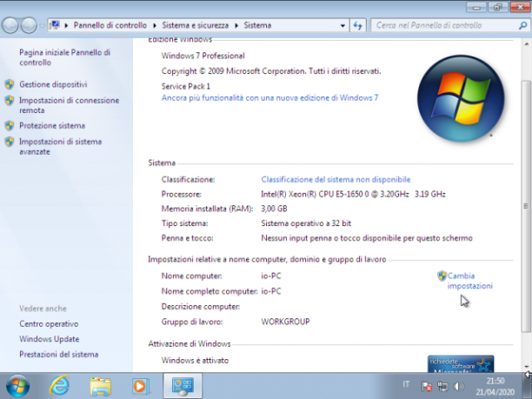The width and height of the screenshot is (532, 399).
Task: Click scrollbar down arrow
Action: 526,367
